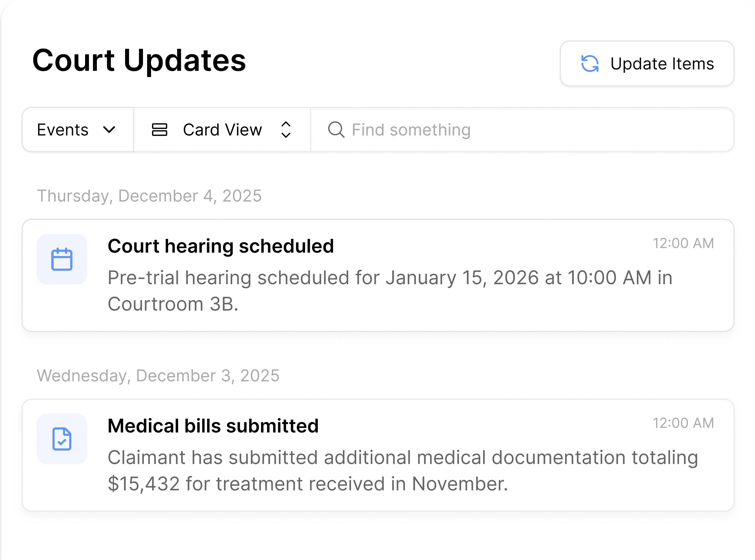Viewport: 755px width, 560px height.
Task: Click the calendar icon on the hearing card
Action: [x=62, y=259]
